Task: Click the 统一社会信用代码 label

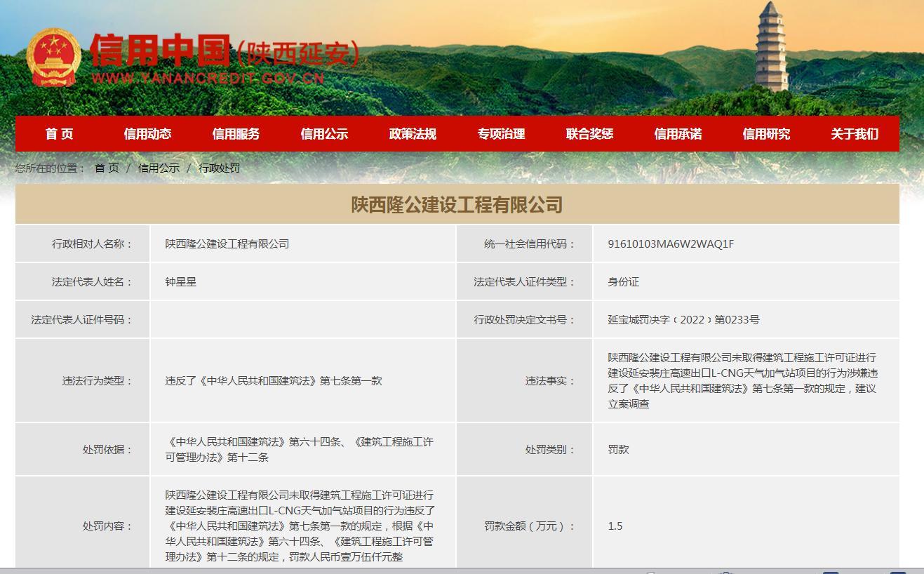Action: pyautogui.click(x=529, y=244)
